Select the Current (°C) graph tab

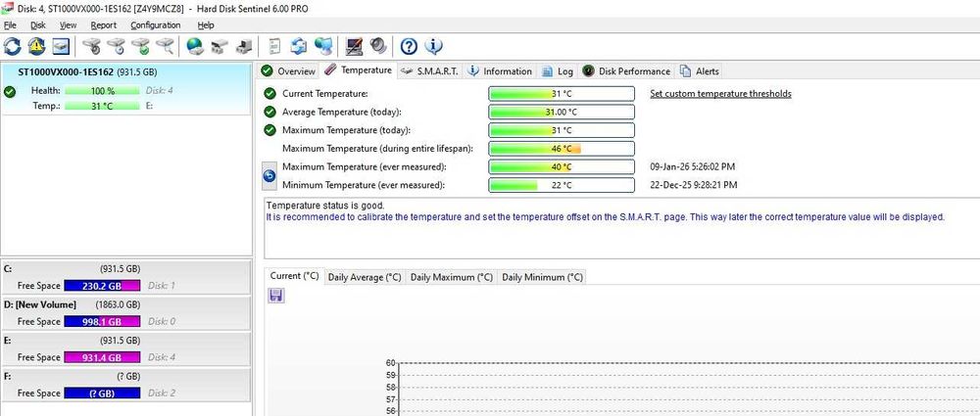point(294,276)
